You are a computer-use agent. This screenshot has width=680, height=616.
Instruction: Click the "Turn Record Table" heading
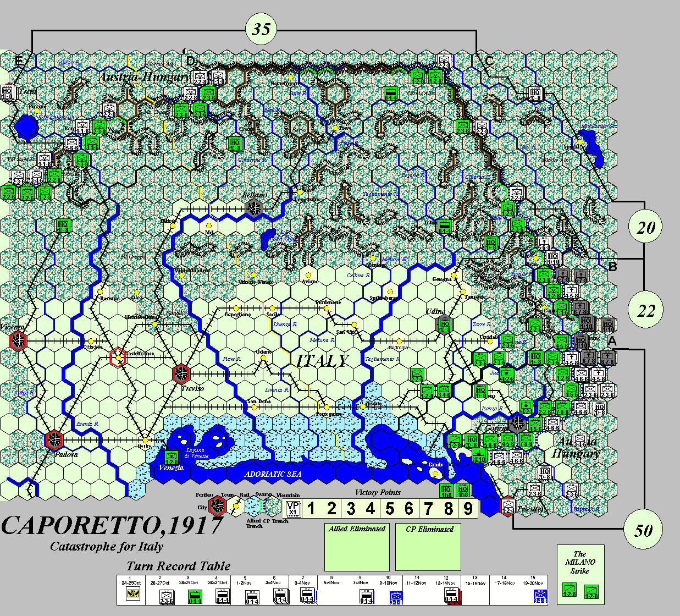coord(179,566)
